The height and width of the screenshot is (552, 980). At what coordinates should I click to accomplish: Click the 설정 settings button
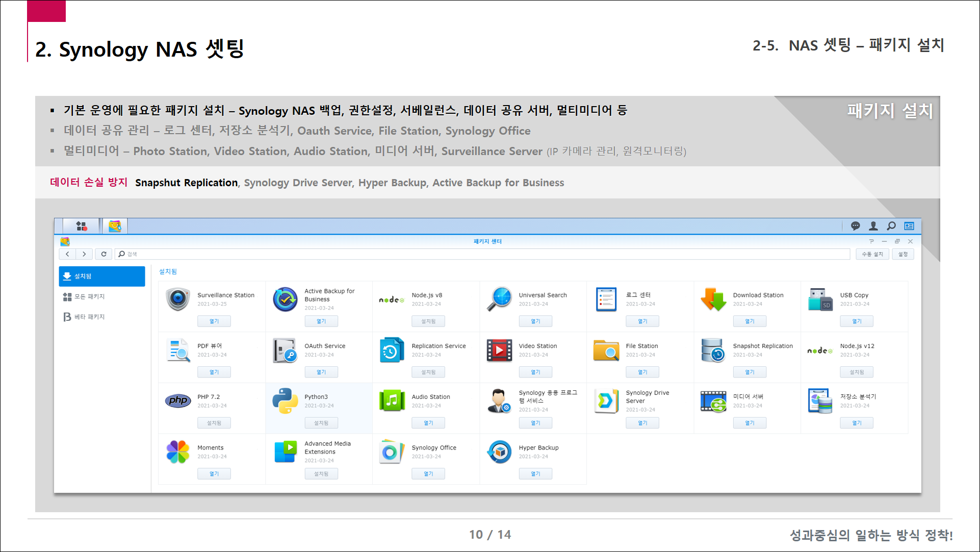(902, 254)
